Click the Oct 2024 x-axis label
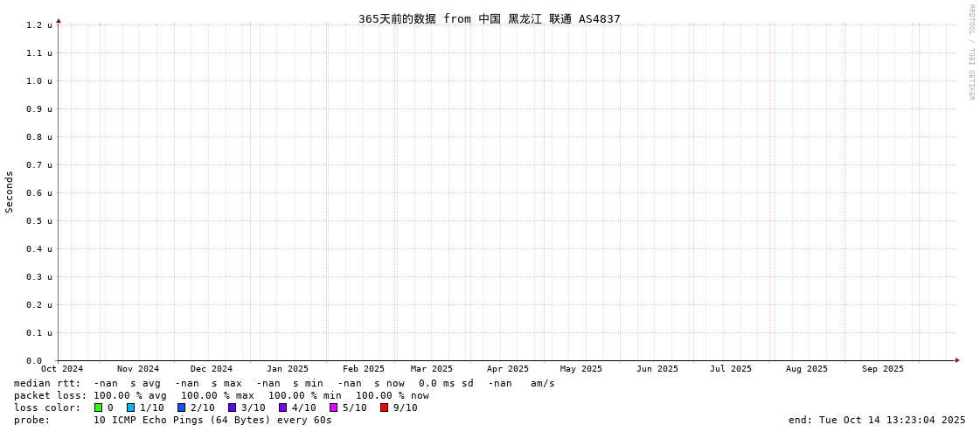Screen dimensions: 980x432 (62, 369)
